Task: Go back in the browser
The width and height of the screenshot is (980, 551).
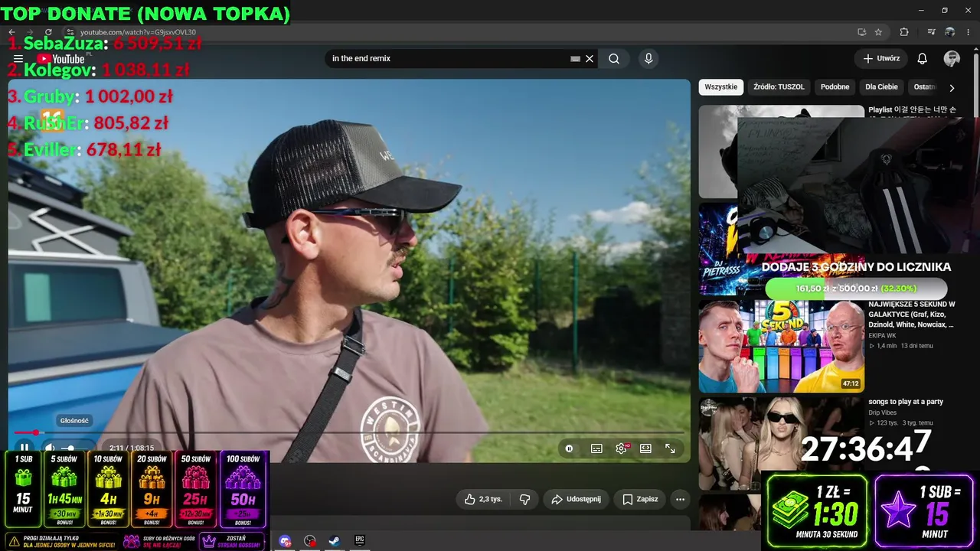Action: [11, 32]
